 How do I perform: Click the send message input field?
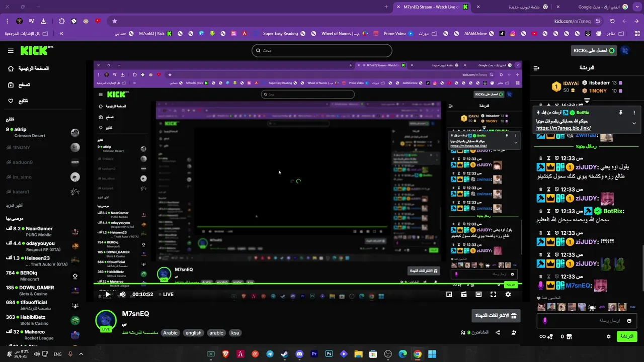click(586, 320)
